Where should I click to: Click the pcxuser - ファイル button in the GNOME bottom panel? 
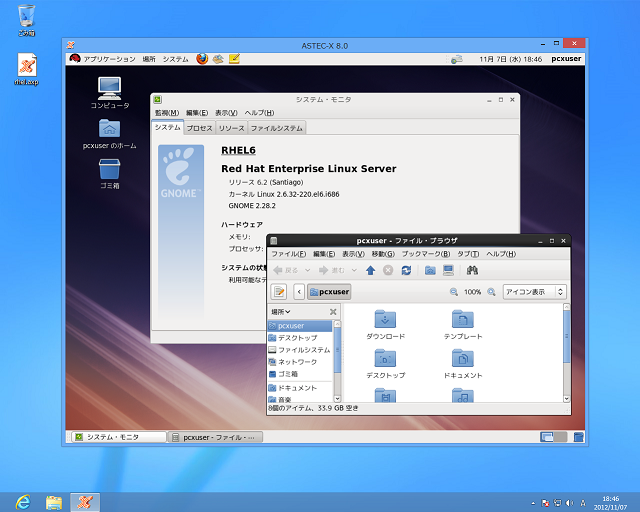[x=216, y=437]
